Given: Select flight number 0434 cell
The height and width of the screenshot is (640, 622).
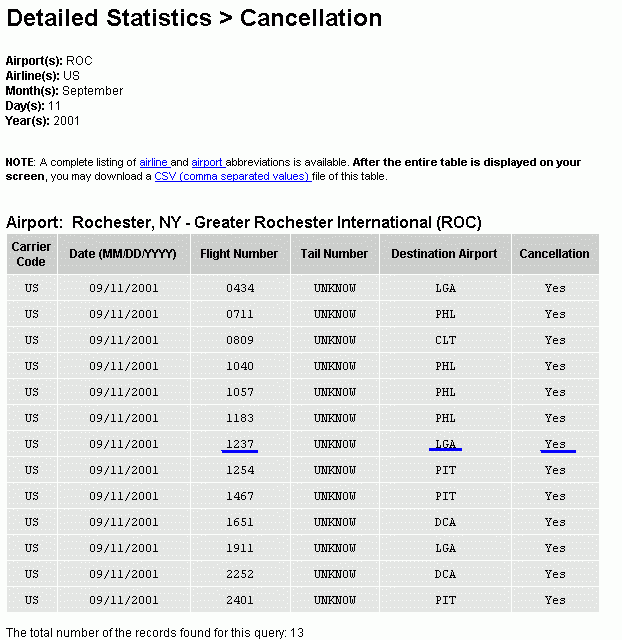Looking at the screenshot, I should point(240,288).
